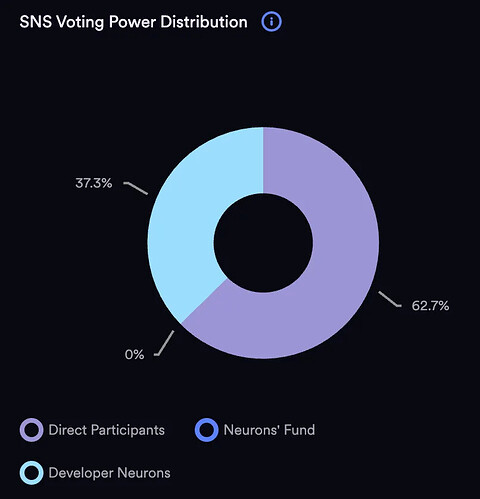The height and width of the screenshot is (499, 480).
Task: Click the 0% percentage label
Action: coord(134,354)
